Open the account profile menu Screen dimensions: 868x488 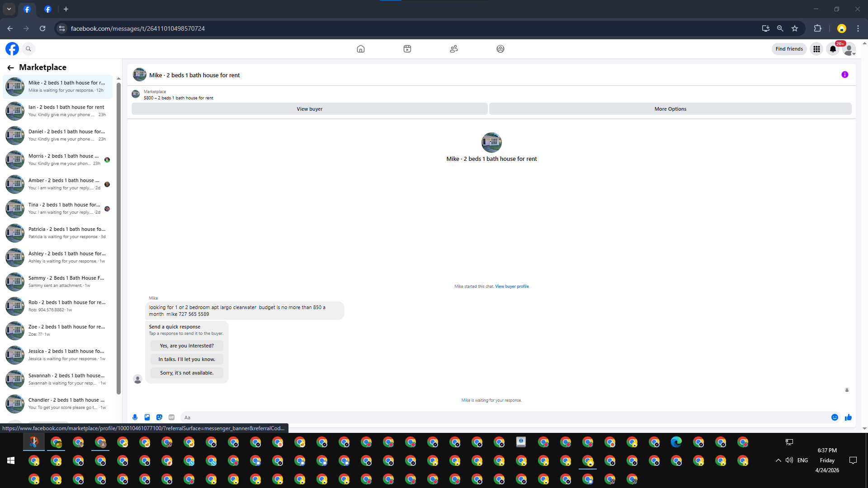[849, 49]
